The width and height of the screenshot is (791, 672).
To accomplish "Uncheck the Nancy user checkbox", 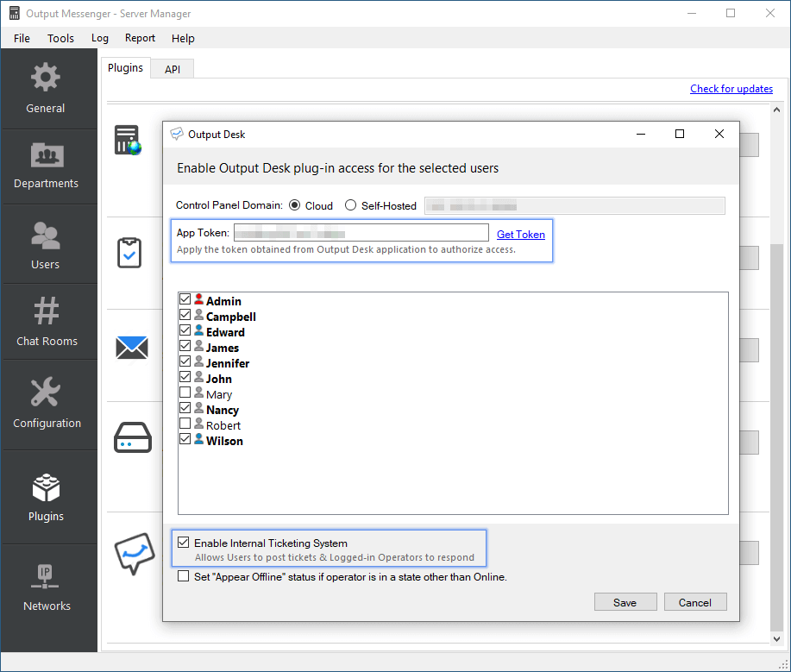I will point(185,408).
